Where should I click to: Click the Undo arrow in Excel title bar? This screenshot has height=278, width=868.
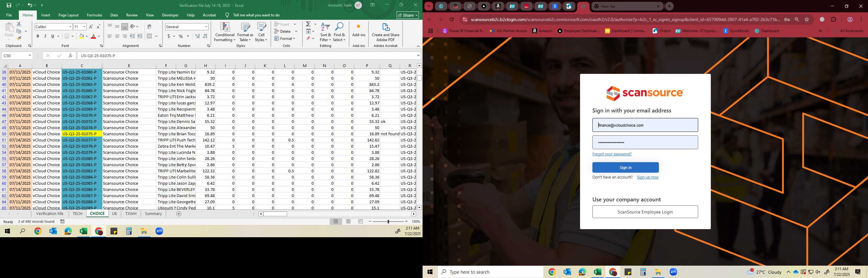(30, 5)
